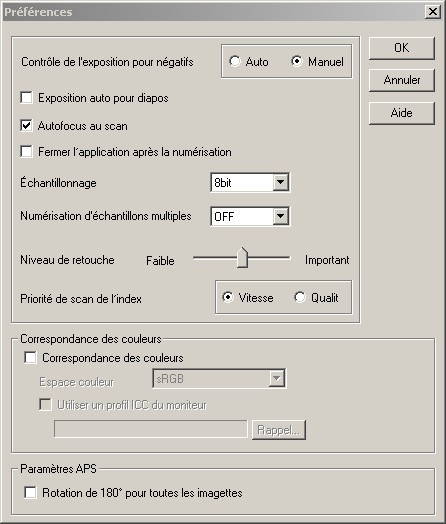446x524 pixels.
Task: Expand the Numérisation d'échantillons multiples OFF dropdown
Action: (250, 216)
